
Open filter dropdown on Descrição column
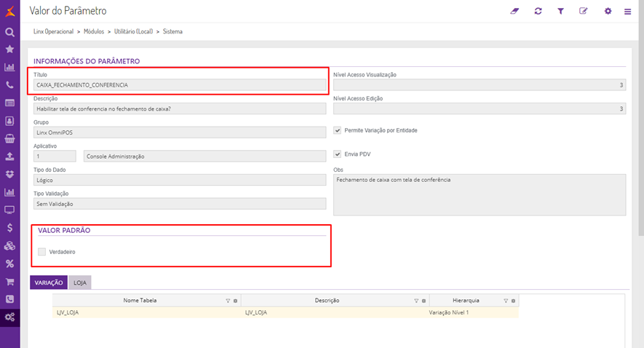click(416, 300)
